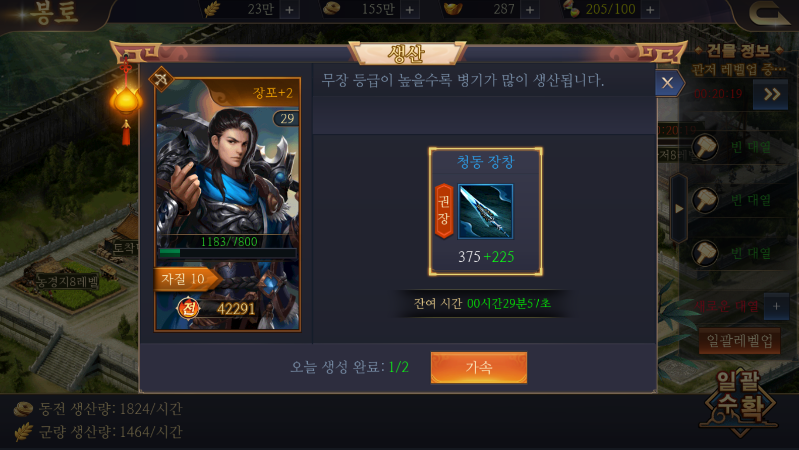Collapse the side panel with arrow handle

click(679, 208)
